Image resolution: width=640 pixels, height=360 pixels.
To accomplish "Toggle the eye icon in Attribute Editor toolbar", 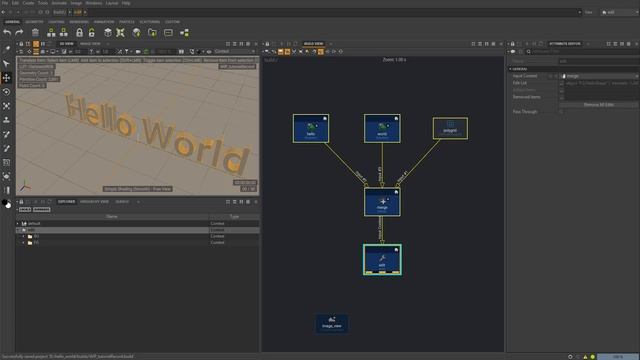I will click(513, 52).
